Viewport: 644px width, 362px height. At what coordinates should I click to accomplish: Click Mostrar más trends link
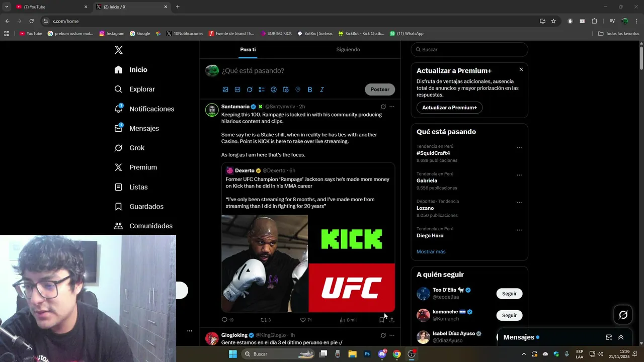pyautogui.click(x=431, y=252)
